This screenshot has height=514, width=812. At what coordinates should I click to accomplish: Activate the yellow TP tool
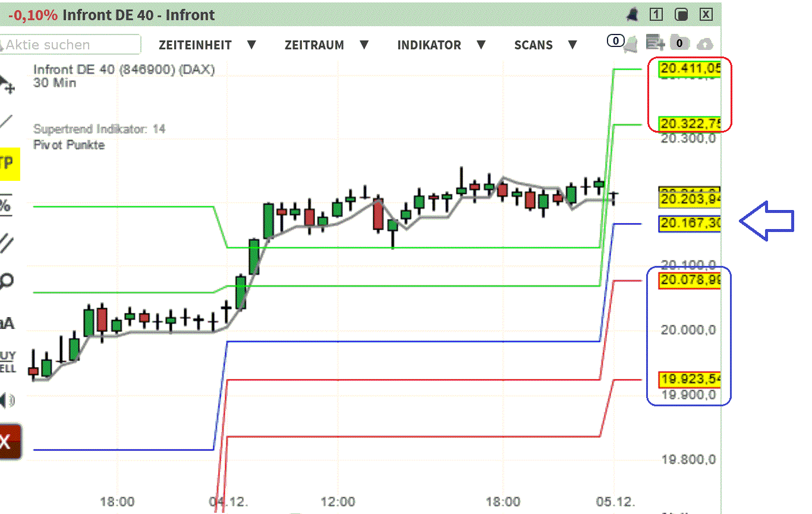[x=9, y=165]
